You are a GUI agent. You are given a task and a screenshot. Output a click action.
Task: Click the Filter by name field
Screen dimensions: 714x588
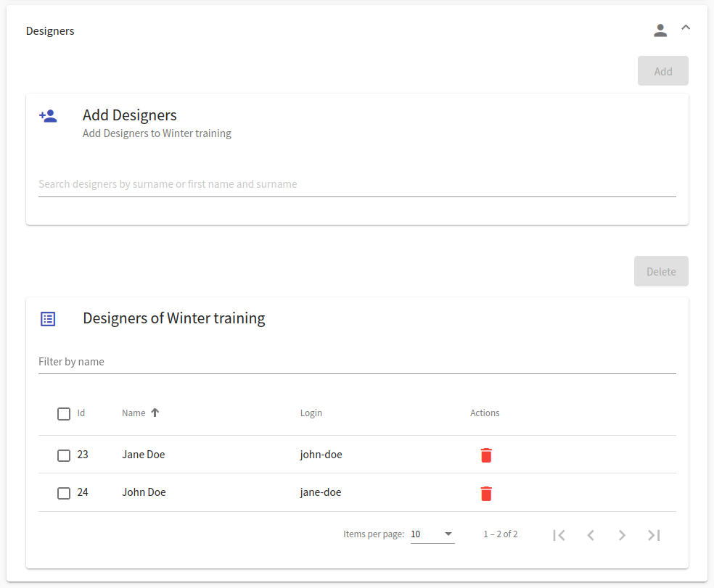coord(357,362)
